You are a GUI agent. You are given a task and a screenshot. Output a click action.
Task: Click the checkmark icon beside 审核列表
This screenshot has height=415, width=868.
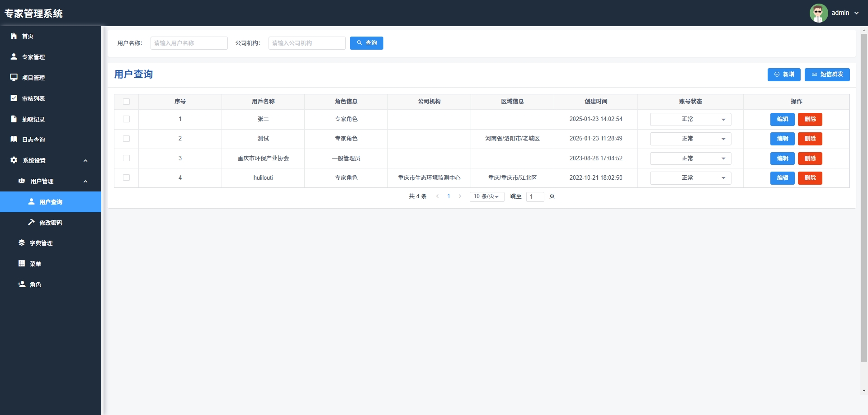click(x=14, y=98)
